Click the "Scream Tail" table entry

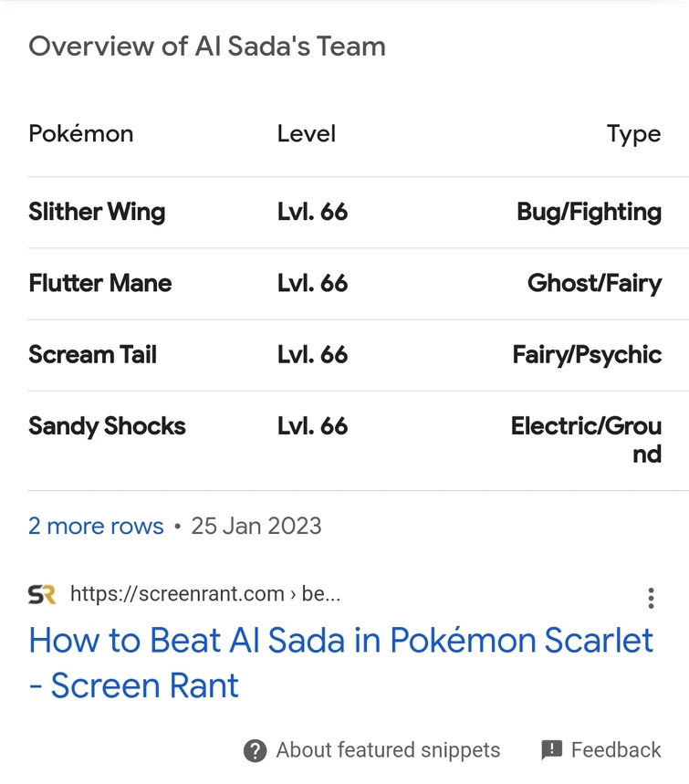coord(93,354)
